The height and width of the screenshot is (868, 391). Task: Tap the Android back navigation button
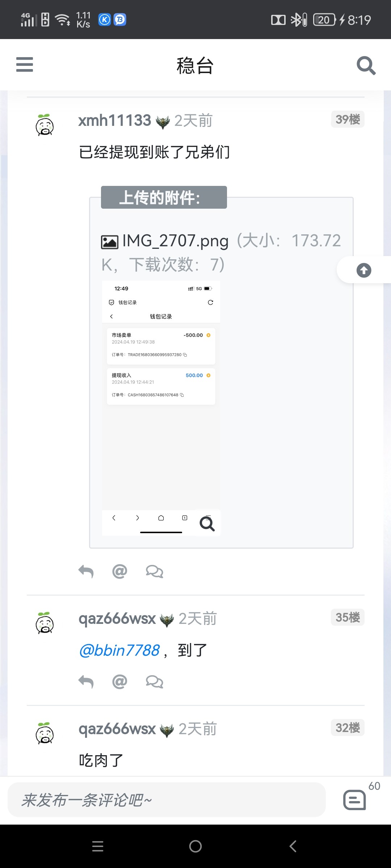tap(293, 846)
